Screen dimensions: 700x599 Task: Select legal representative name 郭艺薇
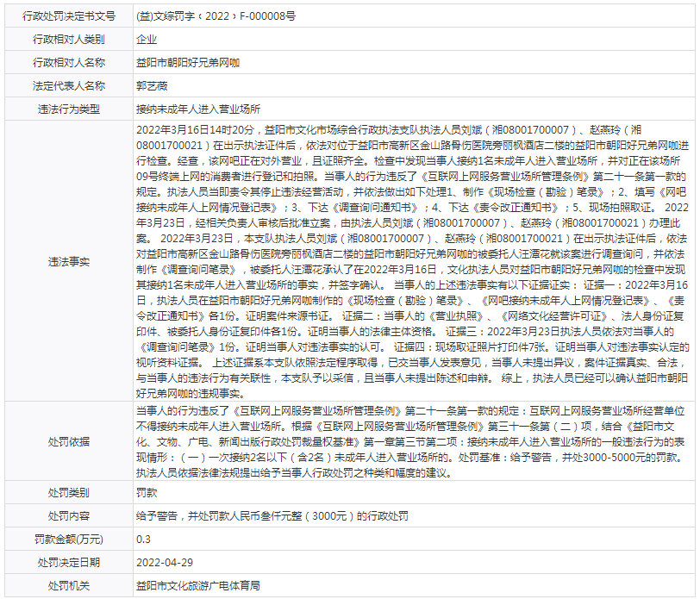(x=152, y=85)
